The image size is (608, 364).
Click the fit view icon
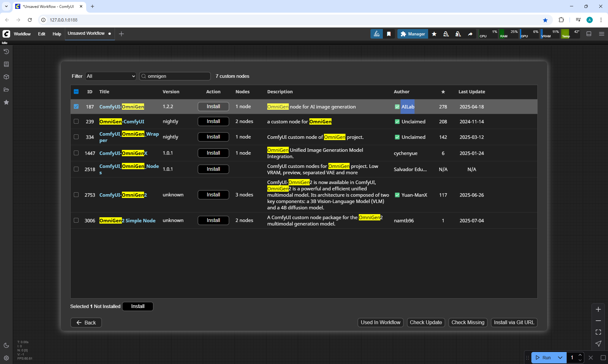click(598, 332)
